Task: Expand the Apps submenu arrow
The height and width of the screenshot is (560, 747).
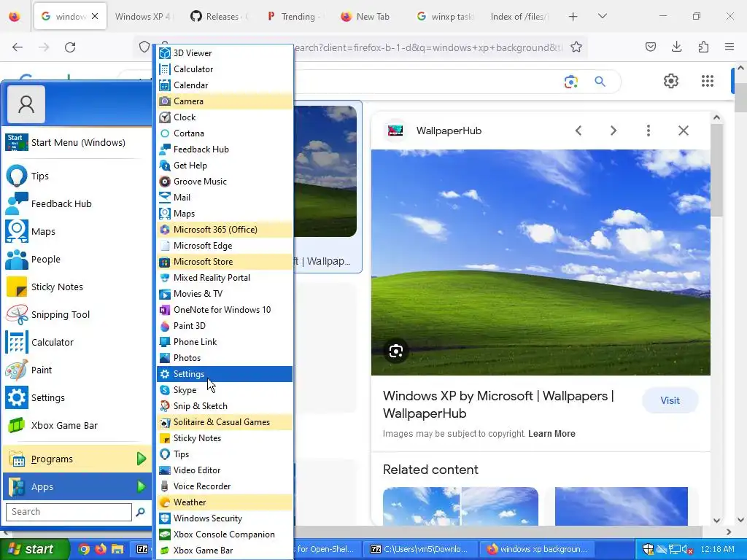Action: click(x=142, y=486)
